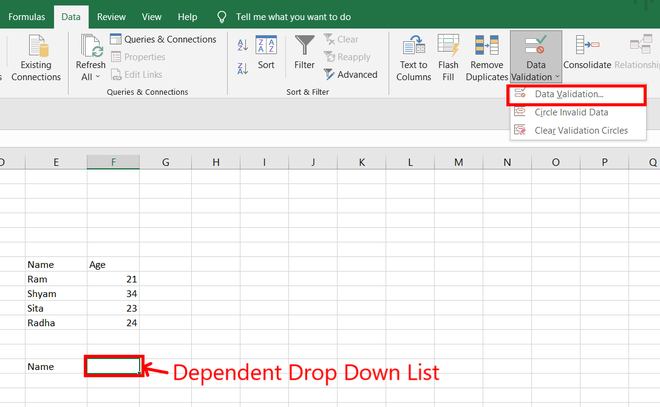Select the Name label beside the dropdown cell
Screen dimensions: 660x407
pos(56,367)
